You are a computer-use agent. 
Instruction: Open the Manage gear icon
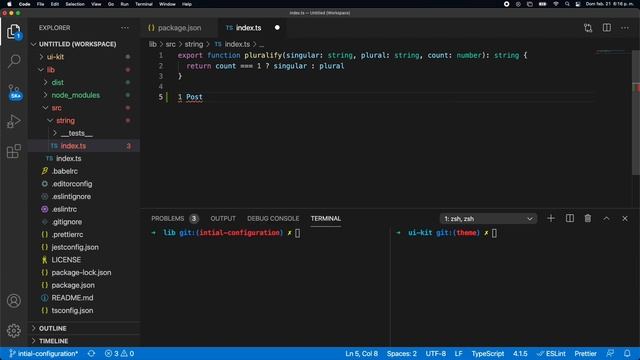tap(14, 330)
